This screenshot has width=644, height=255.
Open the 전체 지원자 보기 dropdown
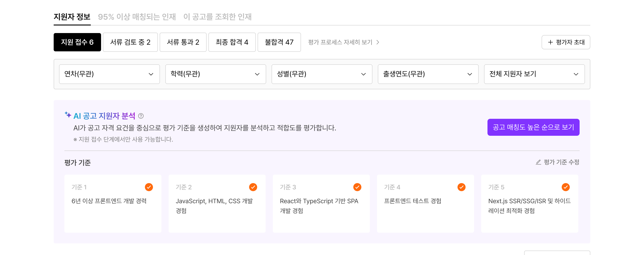[534, 74]
